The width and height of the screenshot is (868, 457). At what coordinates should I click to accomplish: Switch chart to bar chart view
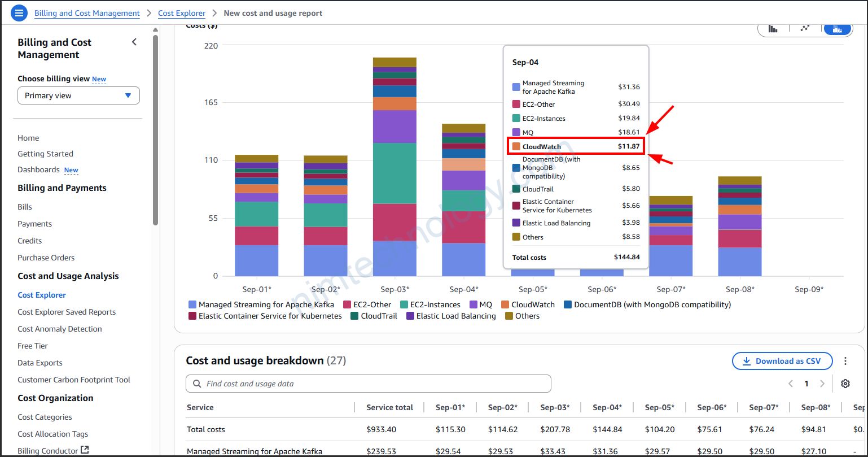point(773,28)
